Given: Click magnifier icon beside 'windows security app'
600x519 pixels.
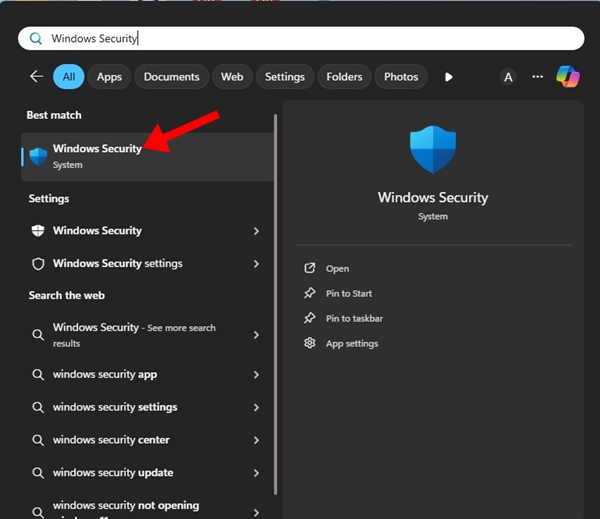Looking at the screenshot, I should [38, 374].
